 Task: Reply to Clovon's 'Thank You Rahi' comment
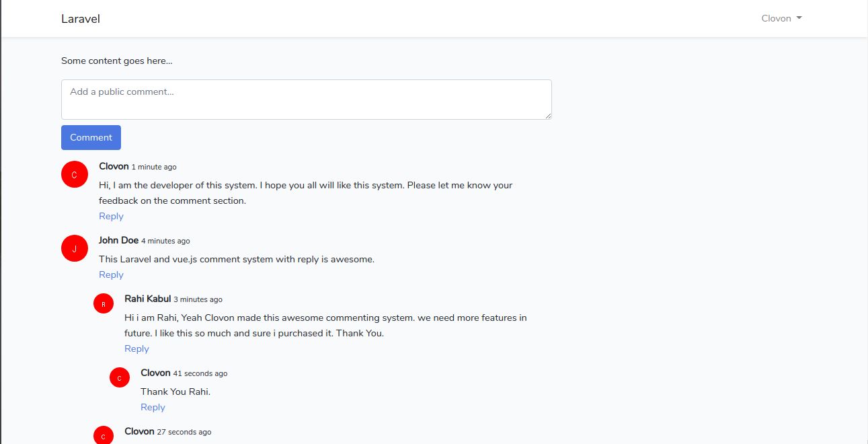pos(153,407)
